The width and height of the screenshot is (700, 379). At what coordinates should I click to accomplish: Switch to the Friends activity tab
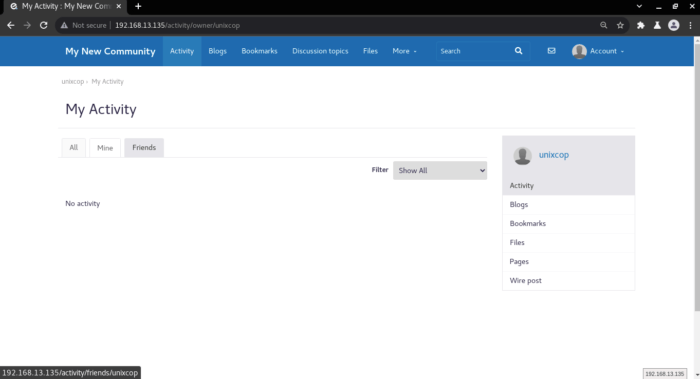pos(144,148)
